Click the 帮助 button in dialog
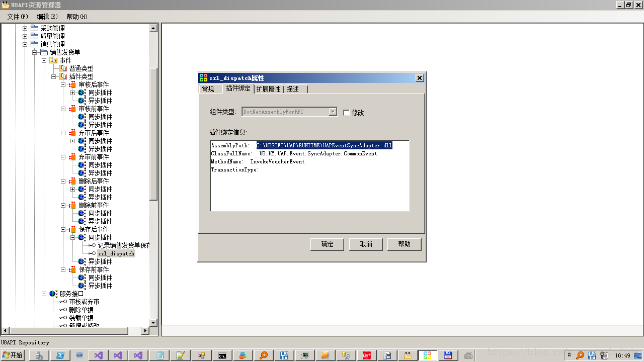This screenshot has height=362, width=644. click(x=404, y=244)
